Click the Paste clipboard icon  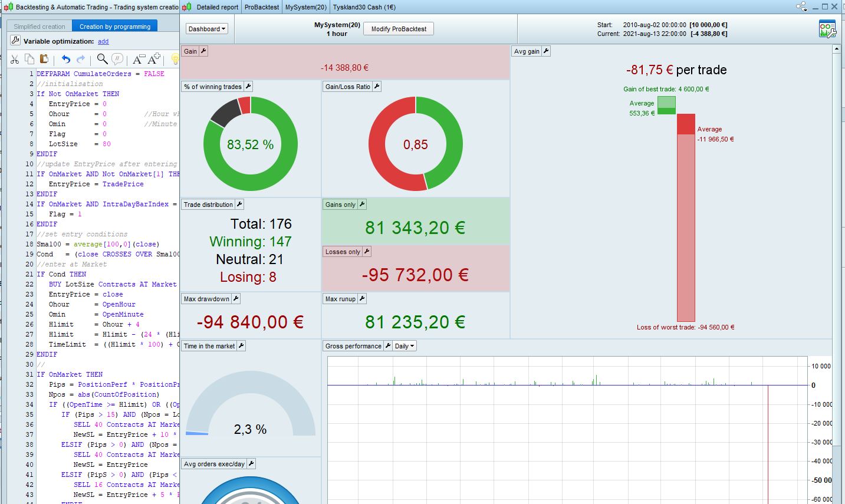click(44, 59)
